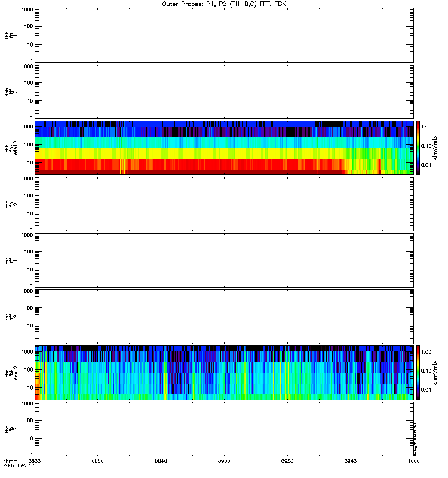Click the '0840' time axis label
Image resolution: width=448 pixels, height=478 pixels.
point(161,461)
